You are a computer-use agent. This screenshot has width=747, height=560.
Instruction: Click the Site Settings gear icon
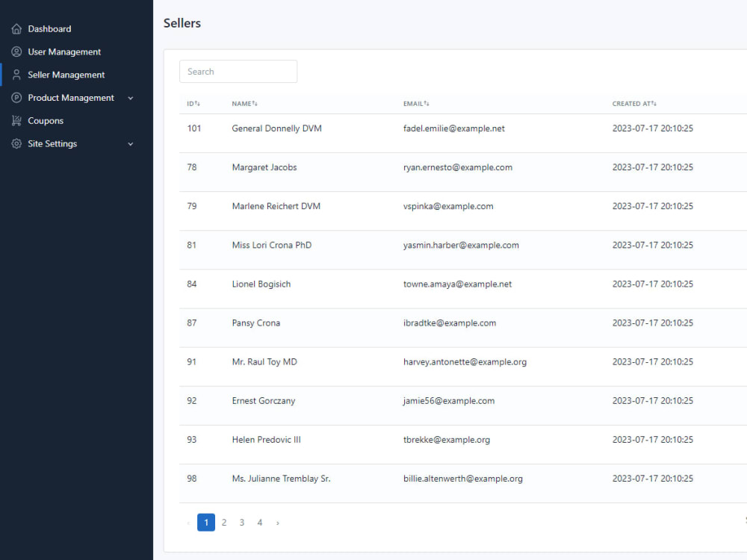point(16,144)
